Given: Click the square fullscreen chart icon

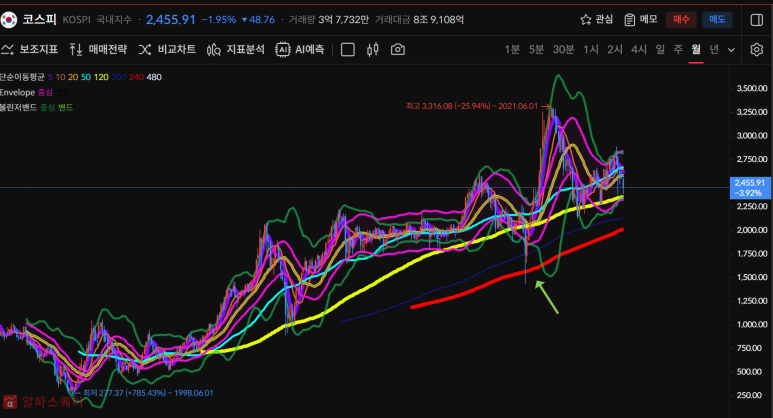Looking at the screenshot, I should [348, 49].
